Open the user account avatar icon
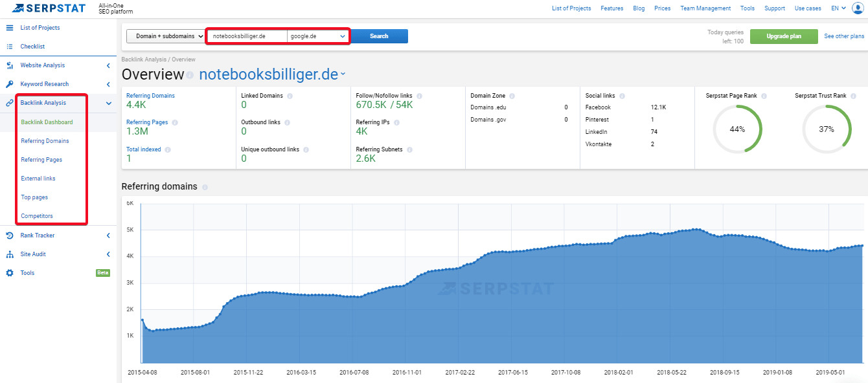The height and width of the screenshot is (383, 868). coord(858,8)
